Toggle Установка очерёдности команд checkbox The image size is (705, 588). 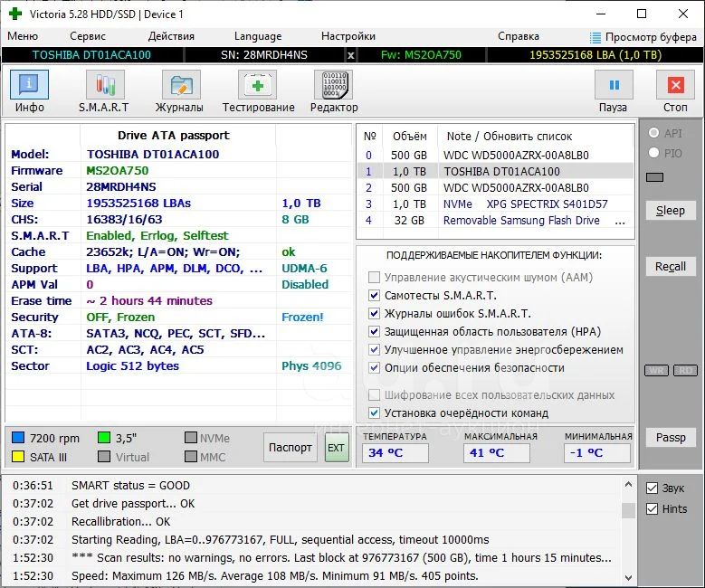coord(374,413)
